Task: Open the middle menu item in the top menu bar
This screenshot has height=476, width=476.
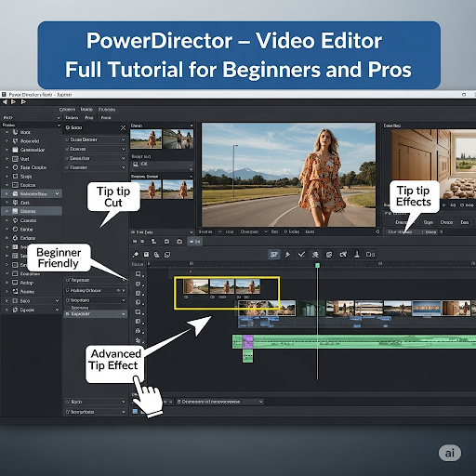Action: (x=86, y=110)
